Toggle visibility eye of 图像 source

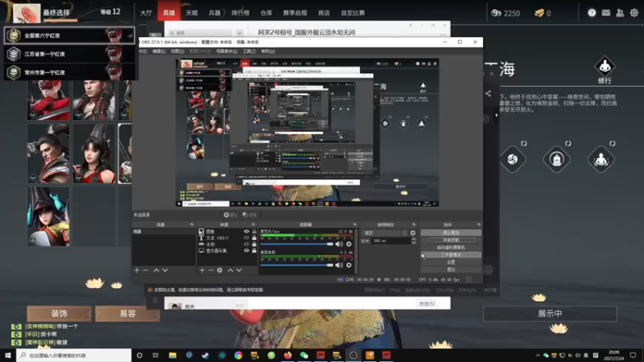246,232
